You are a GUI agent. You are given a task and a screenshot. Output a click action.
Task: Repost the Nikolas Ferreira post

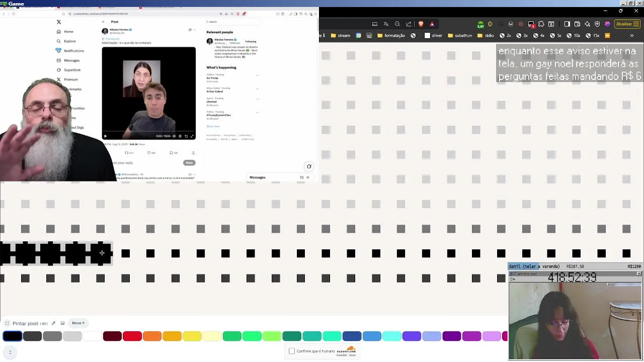129,153
